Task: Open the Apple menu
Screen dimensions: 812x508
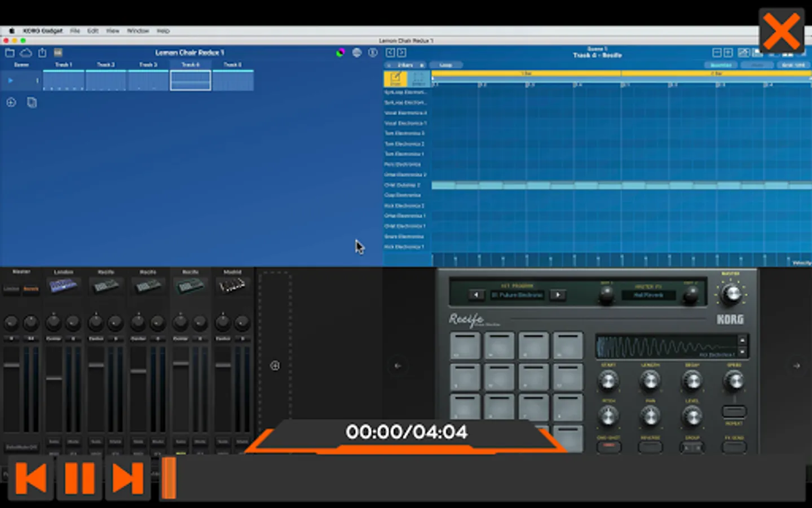Action: (x=11, y=31)
